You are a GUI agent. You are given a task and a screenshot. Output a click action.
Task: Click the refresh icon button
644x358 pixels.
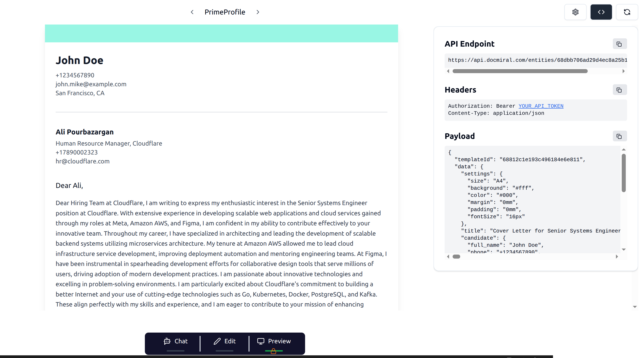click(x=627, y=12)
